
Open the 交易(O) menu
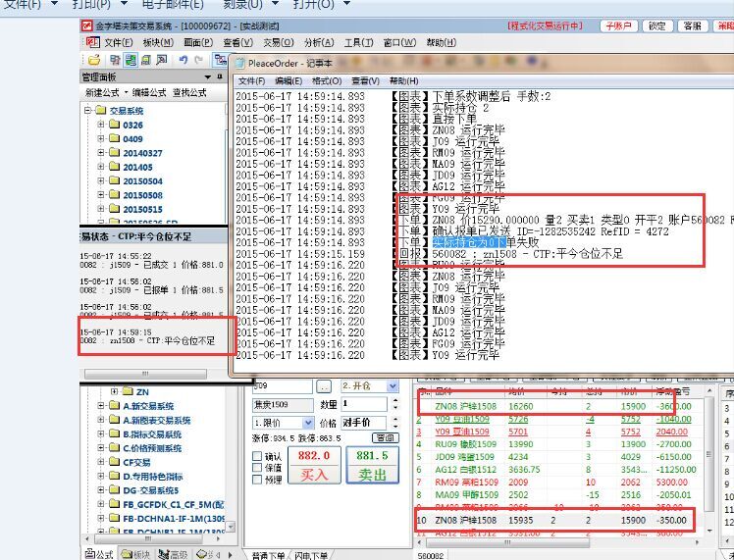coord(278,43)
